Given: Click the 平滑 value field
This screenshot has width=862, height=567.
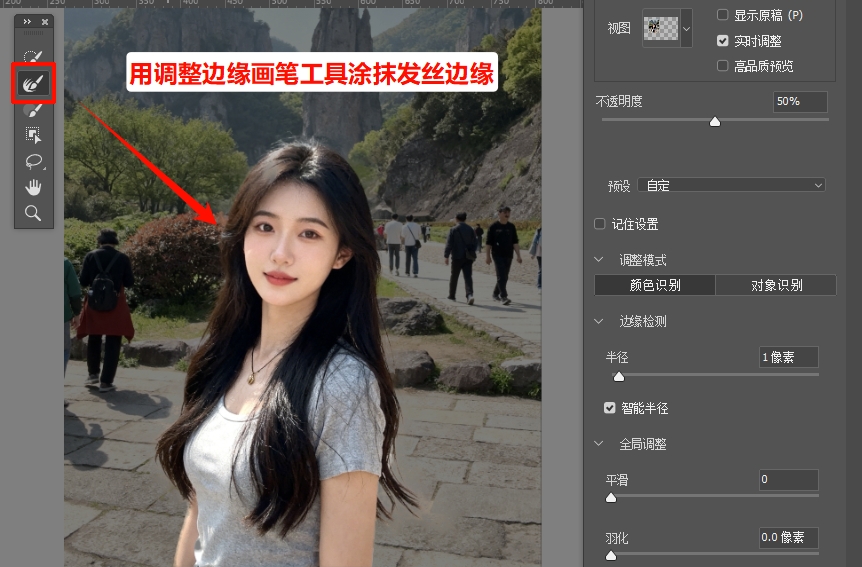Looking at the screenshot, I should pyautogui.click(x=788, y=480).
